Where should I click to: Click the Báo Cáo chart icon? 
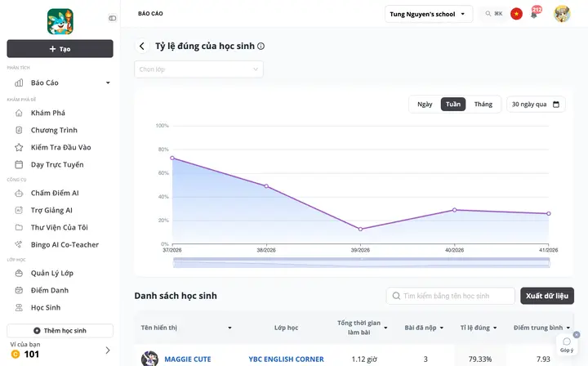pos(19,83)
